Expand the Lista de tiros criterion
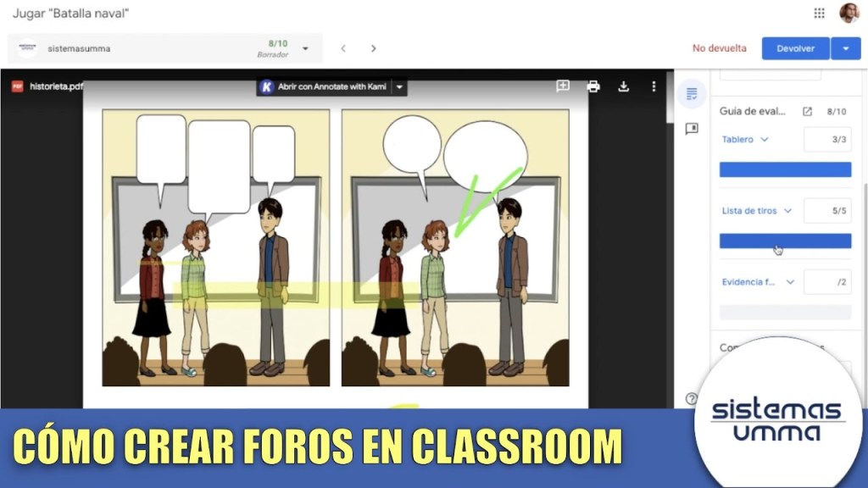 (x=787, y=211)
